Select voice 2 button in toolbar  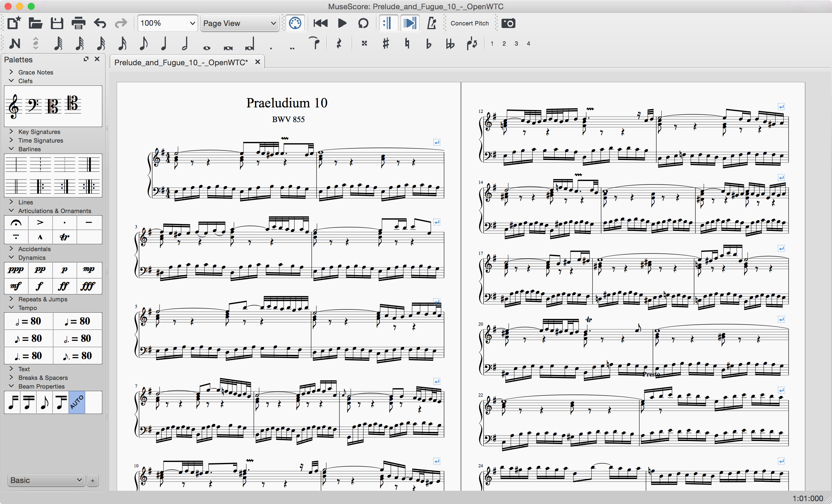504,44
